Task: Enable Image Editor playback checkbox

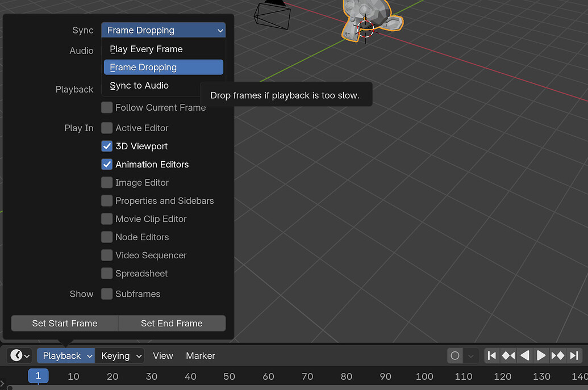Action: (x=107, y=182)
